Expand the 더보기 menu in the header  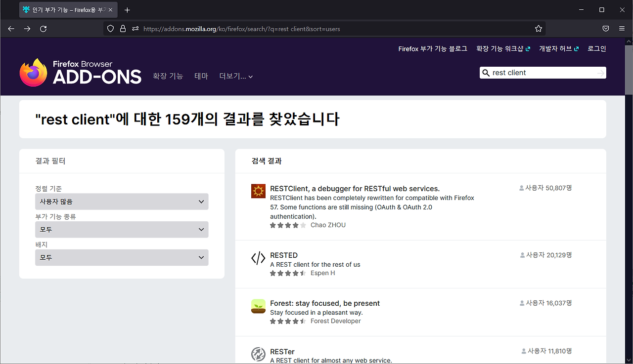[x=236, y=76]
